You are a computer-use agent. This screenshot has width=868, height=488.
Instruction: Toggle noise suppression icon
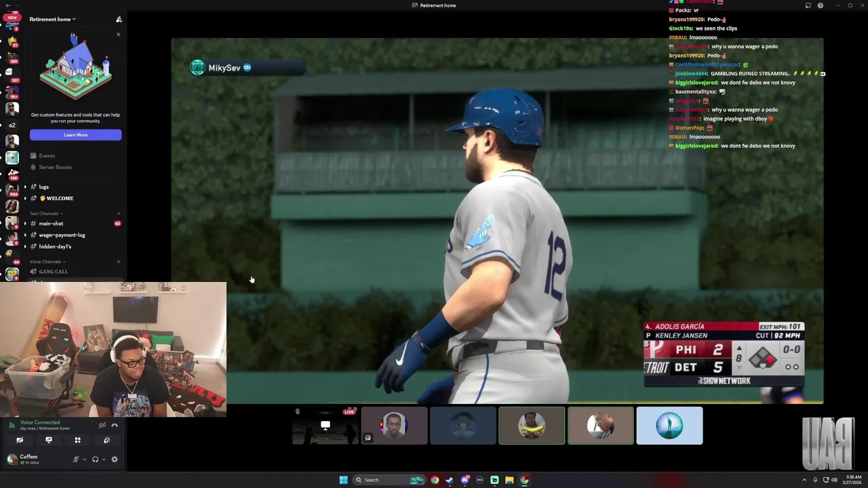[x=102, y=425]
